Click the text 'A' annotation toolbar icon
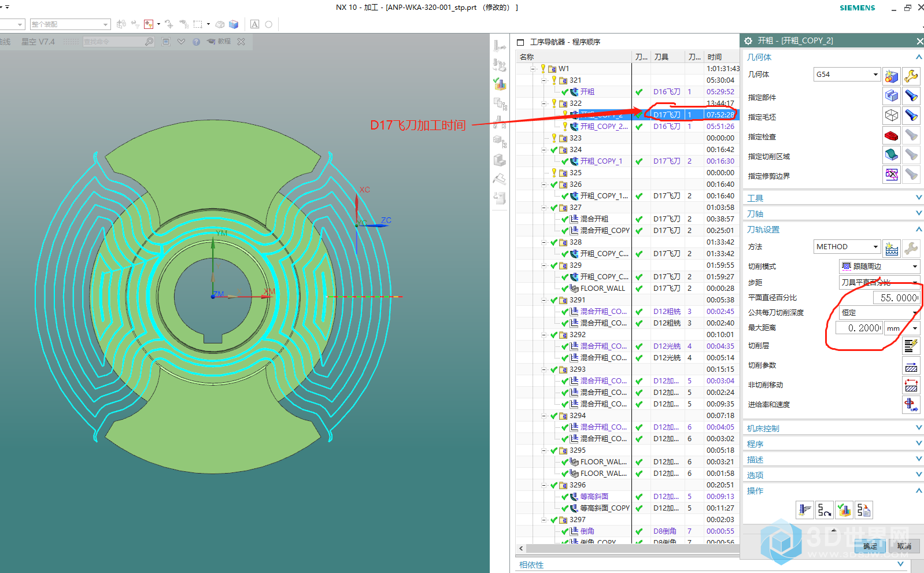Screen dimensions: 924x573 tap(254, 24)
